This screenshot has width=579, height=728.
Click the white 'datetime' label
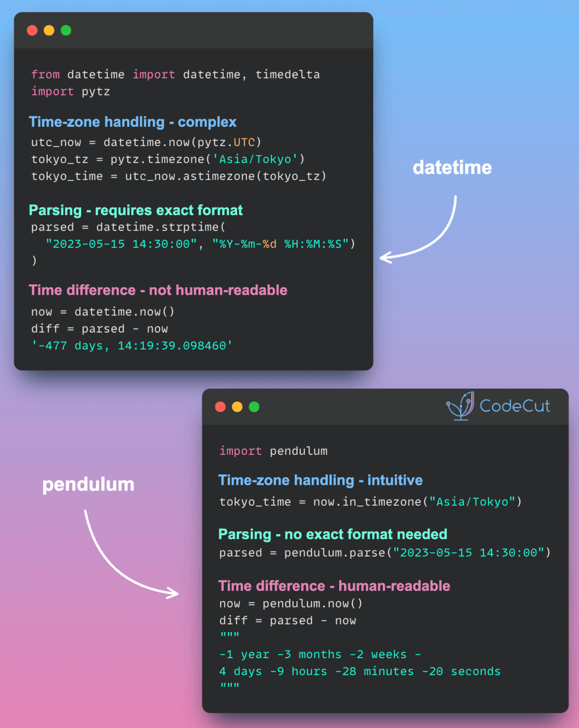coord(452,168)
